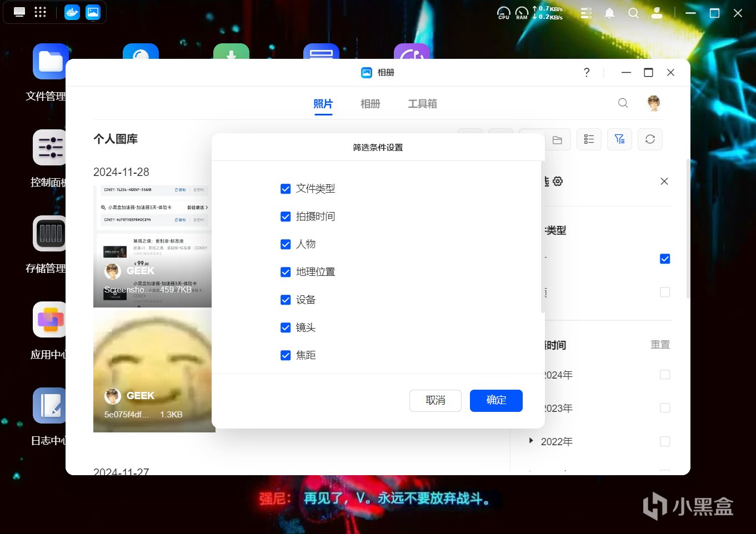Viewport: 756px width, 534px height.
Task: Open the smiley image thumbnail 1.3KB
Action: coord(154,370)
